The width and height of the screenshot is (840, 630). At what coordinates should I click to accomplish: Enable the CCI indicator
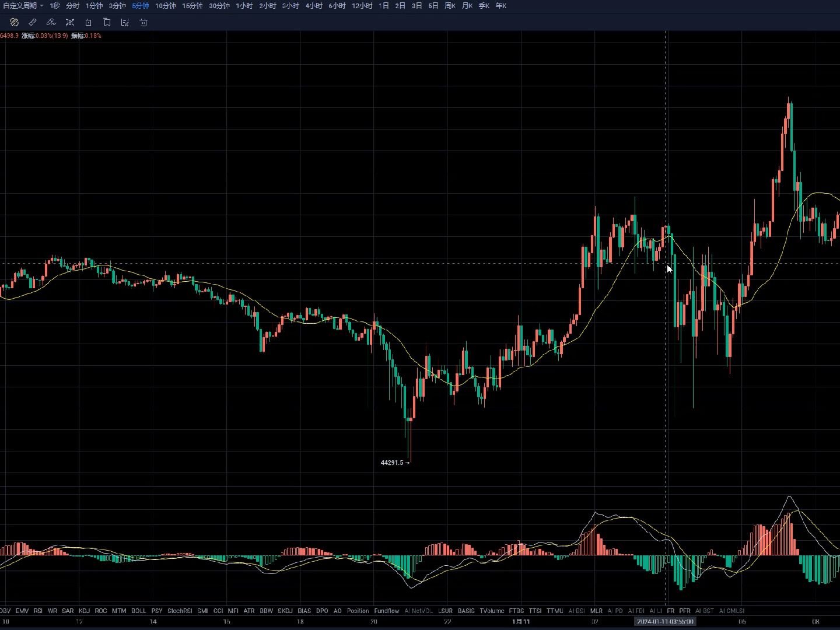[x=218, y=611]
